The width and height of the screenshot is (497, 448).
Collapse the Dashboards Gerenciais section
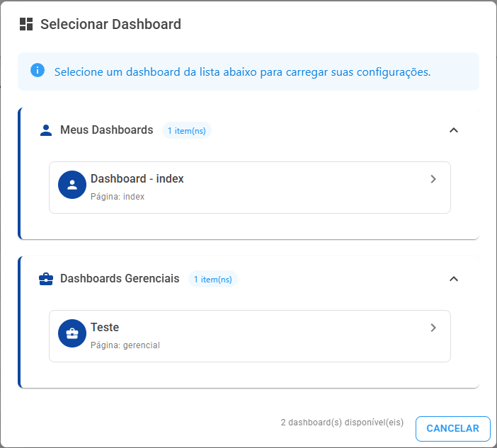point(454,279)
